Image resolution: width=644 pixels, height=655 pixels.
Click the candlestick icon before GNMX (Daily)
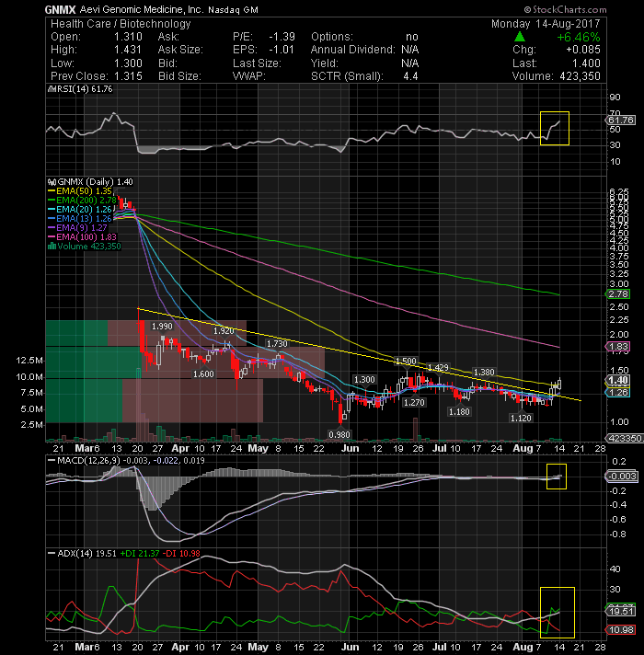coord(52,182)
